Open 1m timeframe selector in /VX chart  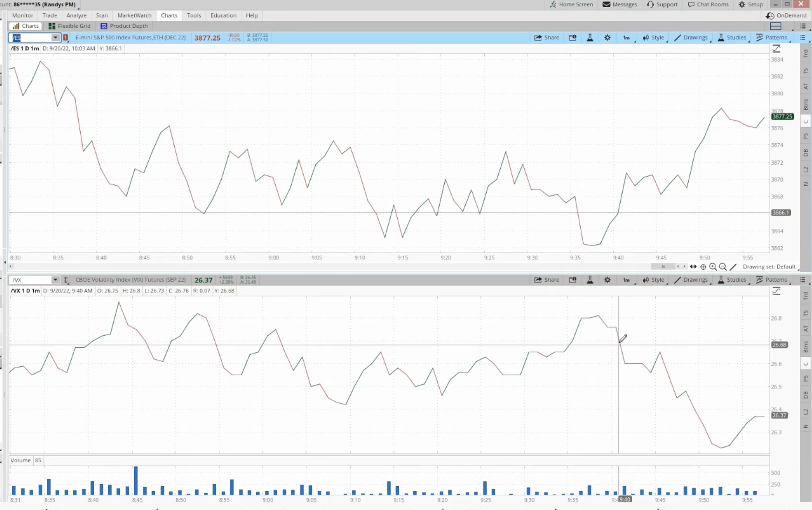click(626, 280)
